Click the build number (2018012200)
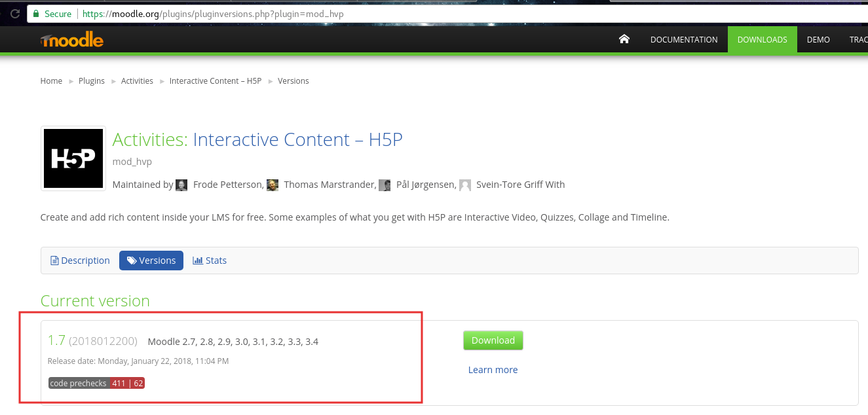The image size is (868, 415). coord(103,341)
